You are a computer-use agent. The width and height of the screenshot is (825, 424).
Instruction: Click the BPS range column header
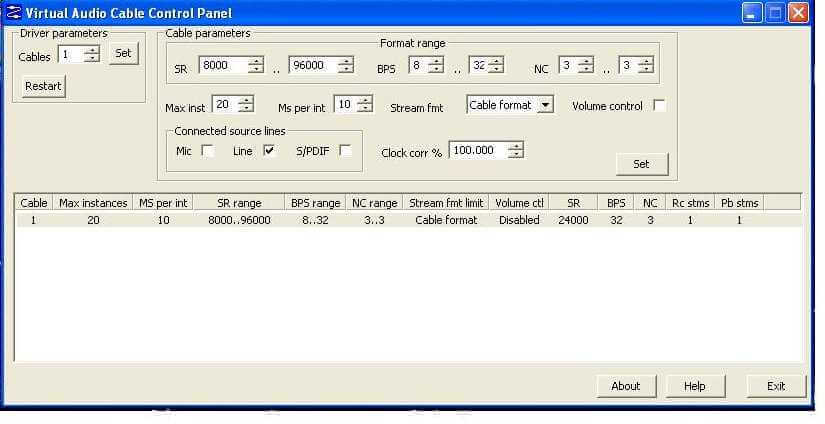(x=316, y=203)
